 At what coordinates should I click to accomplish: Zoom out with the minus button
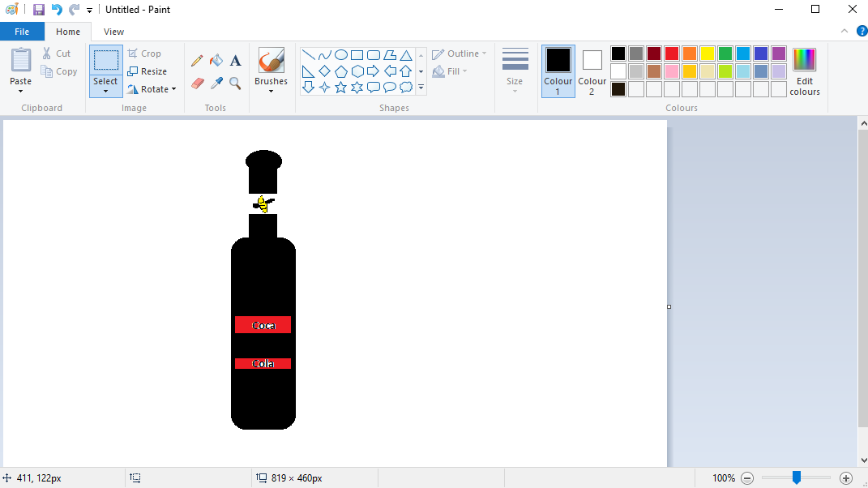click(746, 478)
